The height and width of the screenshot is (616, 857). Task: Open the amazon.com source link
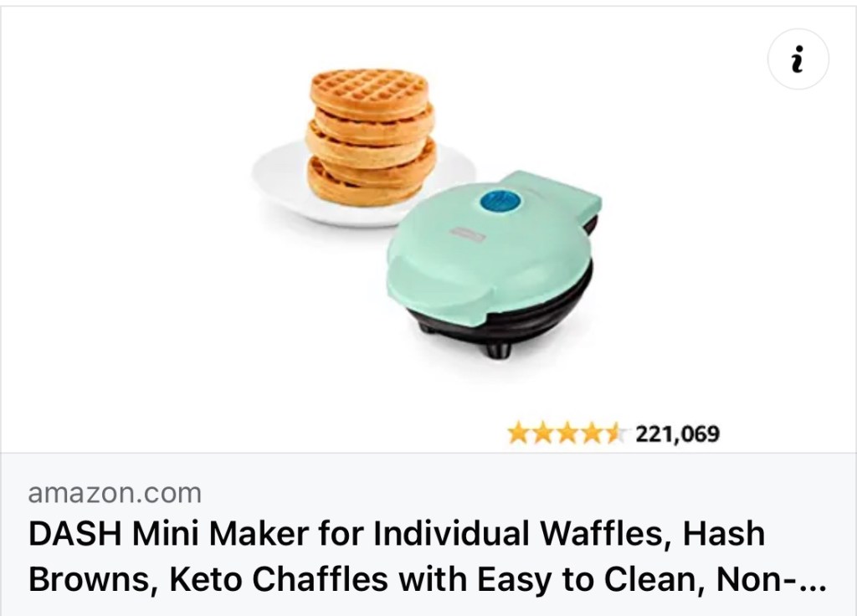coord(115,493)
